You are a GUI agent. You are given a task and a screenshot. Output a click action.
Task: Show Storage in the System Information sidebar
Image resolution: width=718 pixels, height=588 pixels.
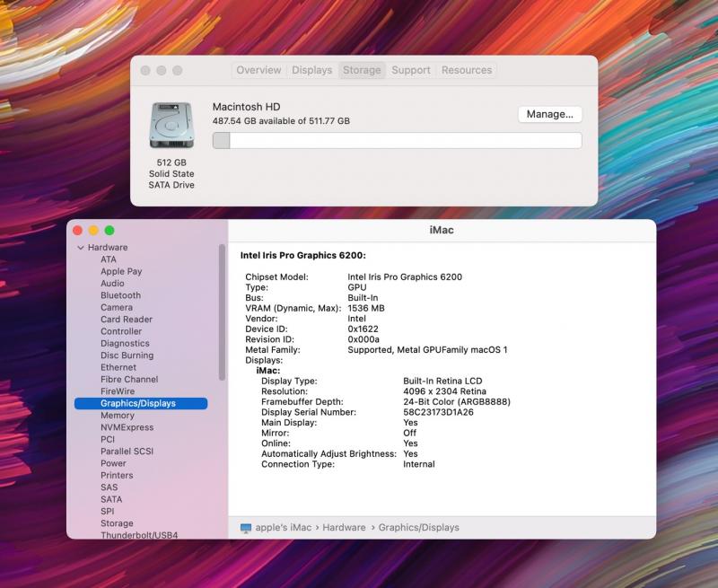point(117,523)
